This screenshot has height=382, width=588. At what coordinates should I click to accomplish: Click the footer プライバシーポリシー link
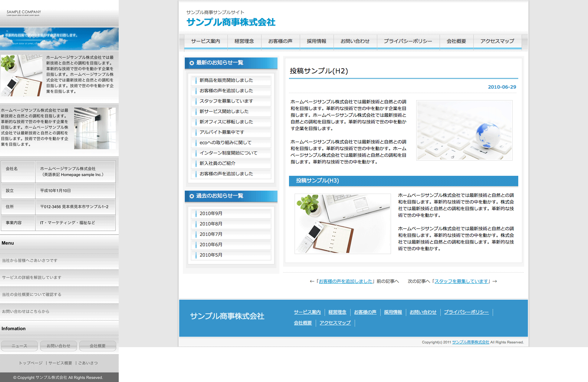[x=466, y=312]
